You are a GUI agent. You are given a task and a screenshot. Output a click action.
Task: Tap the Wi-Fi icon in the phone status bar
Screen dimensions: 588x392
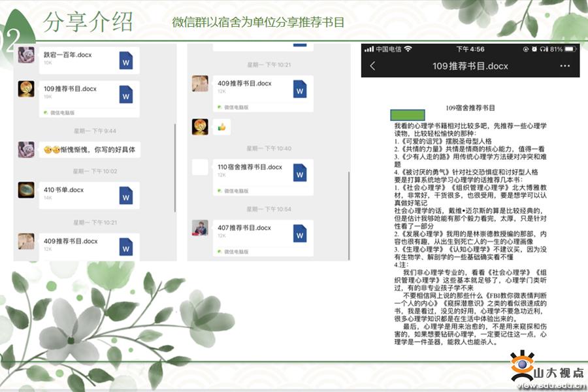coord(408,49)
